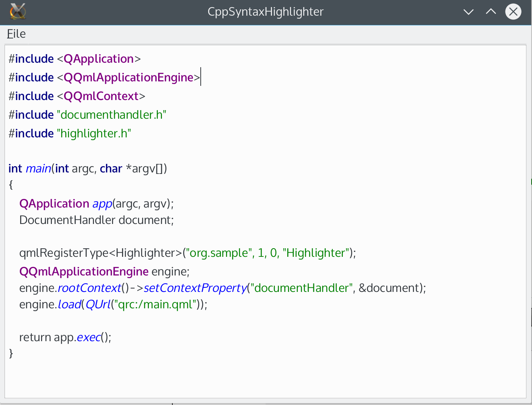Select the string documenthandler.h
Image resolution: width=532 pixels, height=405 pixels.
(x=112, y=115)
